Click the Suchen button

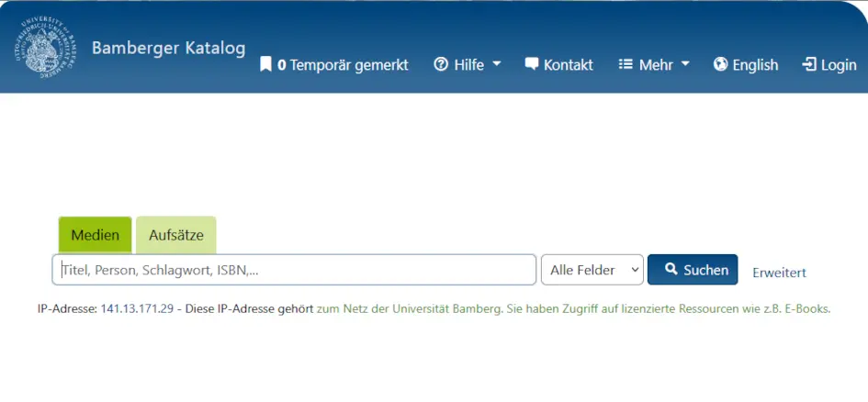point(693,270)
